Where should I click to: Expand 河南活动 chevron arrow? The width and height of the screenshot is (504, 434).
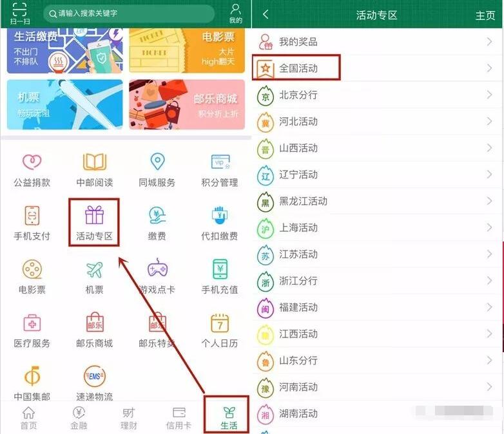click(x=489, y=387)
